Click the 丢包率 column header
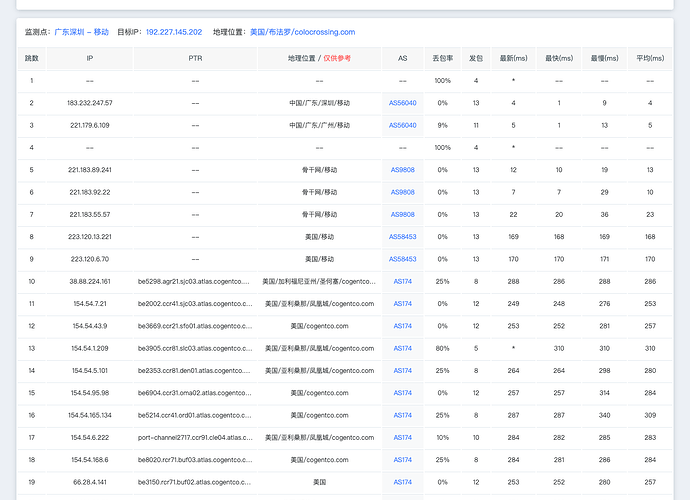Image resolution: width=690 pixels, height=500 pixels. pyautogui.click(x=443, y=59)
